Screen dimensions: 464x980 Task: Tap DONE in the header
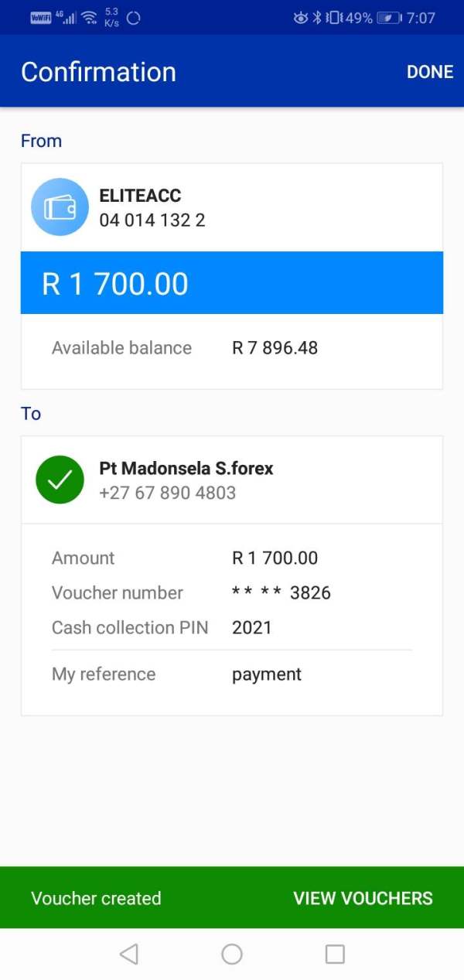[430, 72]
